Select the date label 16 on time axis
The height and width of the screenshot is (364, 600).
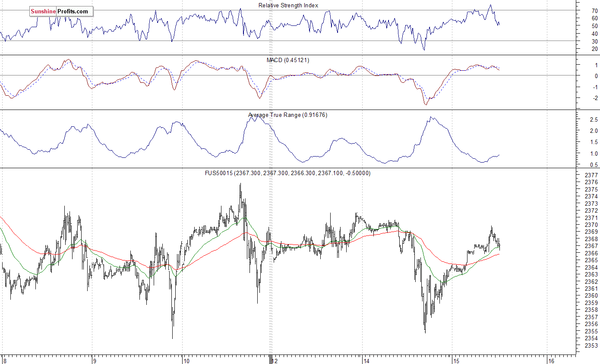[551, 361]
